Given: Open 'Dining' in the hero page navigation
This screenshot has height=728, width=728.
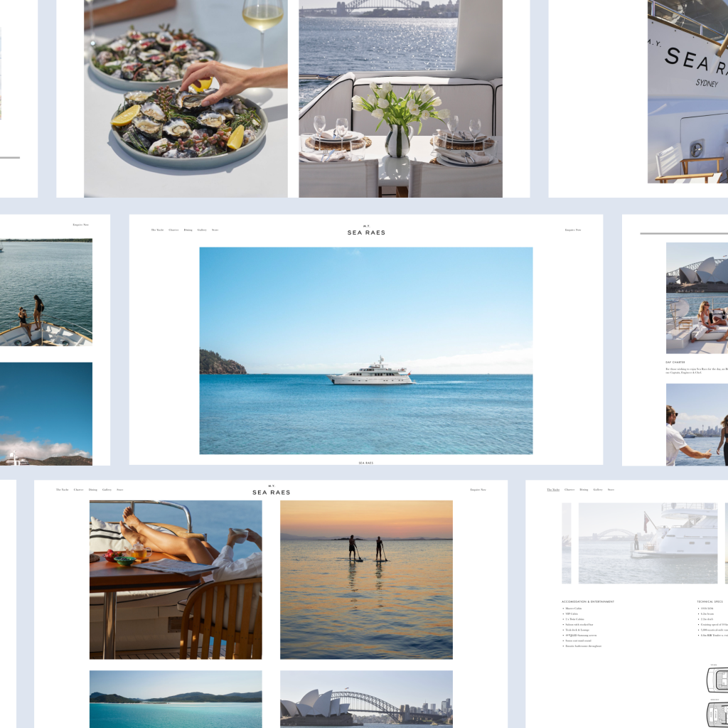Looking at the screenshot, I should [x=188, y=230].
